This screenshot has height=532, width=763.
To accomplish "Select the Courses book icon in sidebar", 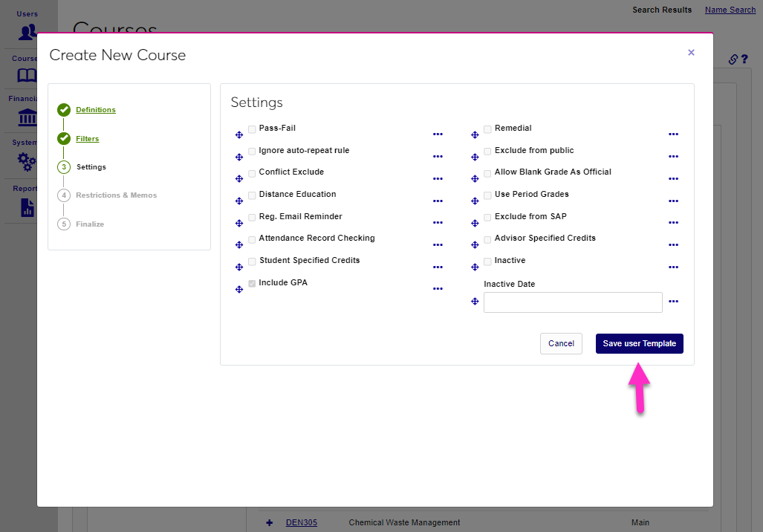I will pyautogui.click(x=26, y=75).
